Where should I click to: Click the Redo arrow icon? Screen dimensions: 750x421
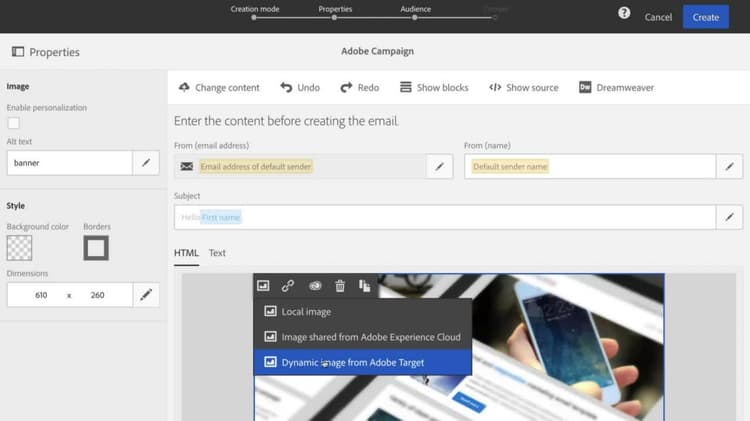346,87
